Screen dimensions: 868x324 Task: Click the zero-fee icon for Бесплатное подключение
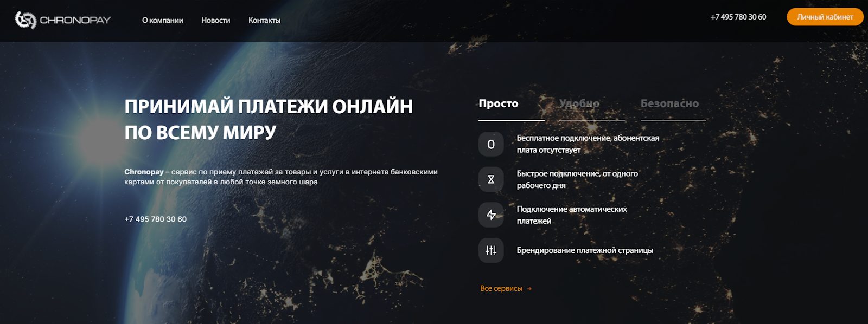point(491,144)
